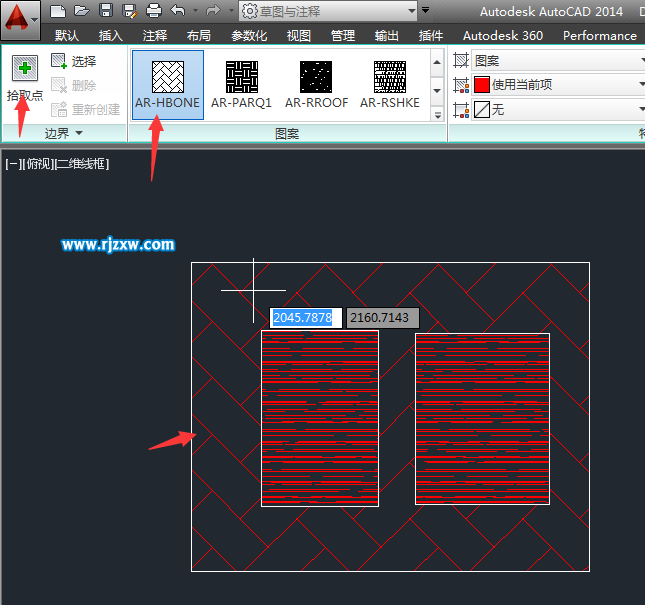Click the 2045.7878 coordinate input field
Image resolution: width=645 pixels, height=605 pixels.
pos(305,318)
